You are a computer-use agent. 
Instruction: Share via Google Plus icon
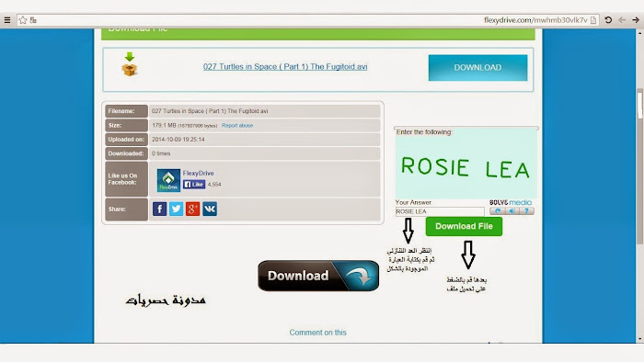192,209
